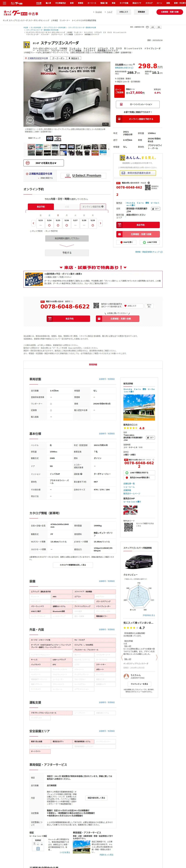
Task: Expand つづきを見る under U-Select保証
Action: click(65, 852)
